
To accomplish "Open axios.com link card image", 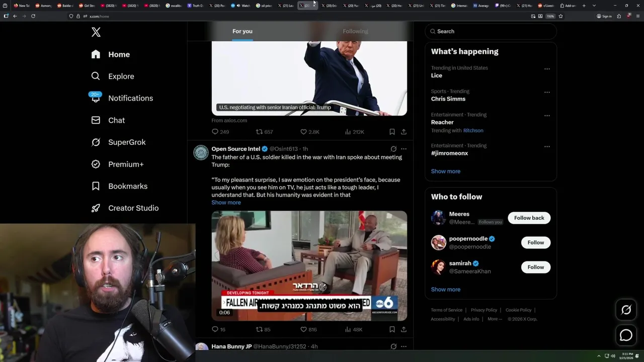I will point(309,78).
